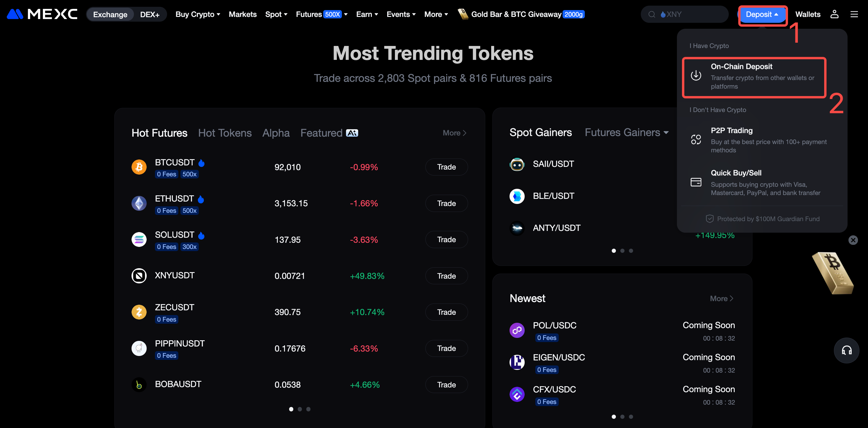This screenshot has height=428, width=868.
Task: Switch to the Hot Tokens tab
Action: (225, 133)
